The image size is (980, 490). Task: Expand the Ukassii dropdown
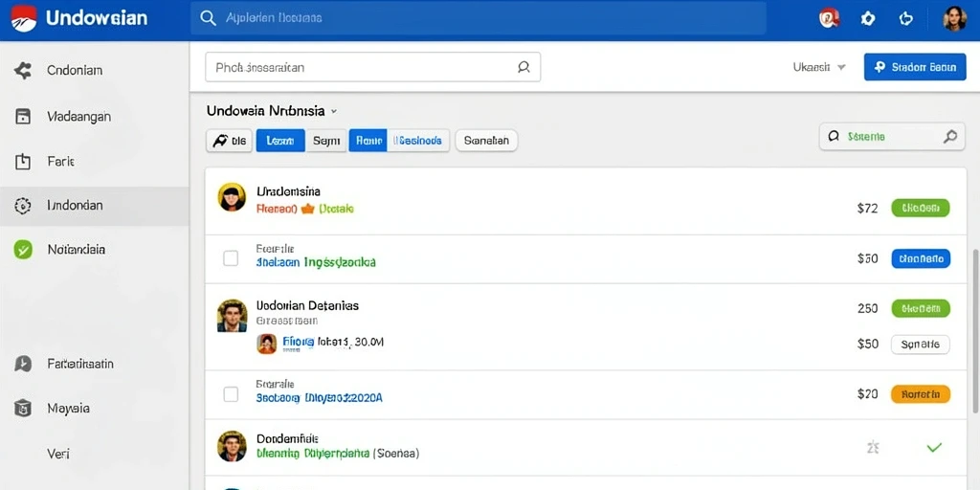point(819,67)
